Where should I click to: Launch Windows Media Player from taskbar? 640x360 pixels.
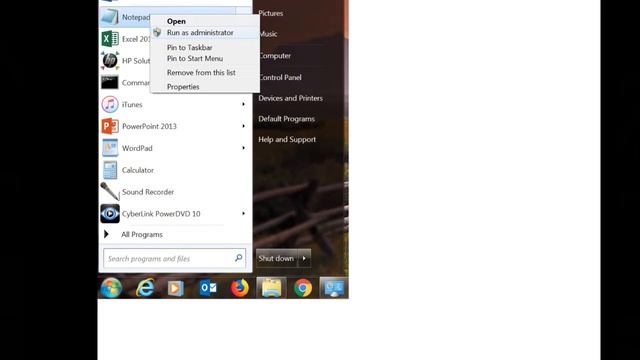pyautogui.click(x=176, y=288)
